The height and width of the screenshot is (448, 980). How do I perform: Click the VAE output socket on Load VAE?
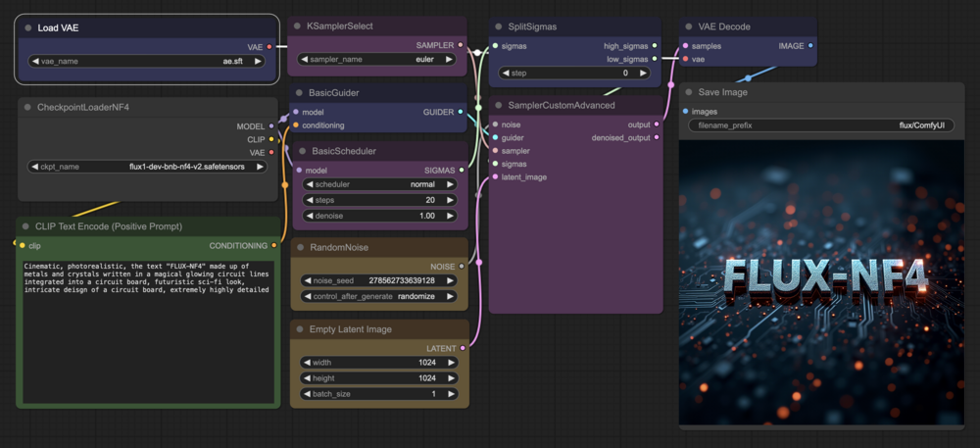269,46
